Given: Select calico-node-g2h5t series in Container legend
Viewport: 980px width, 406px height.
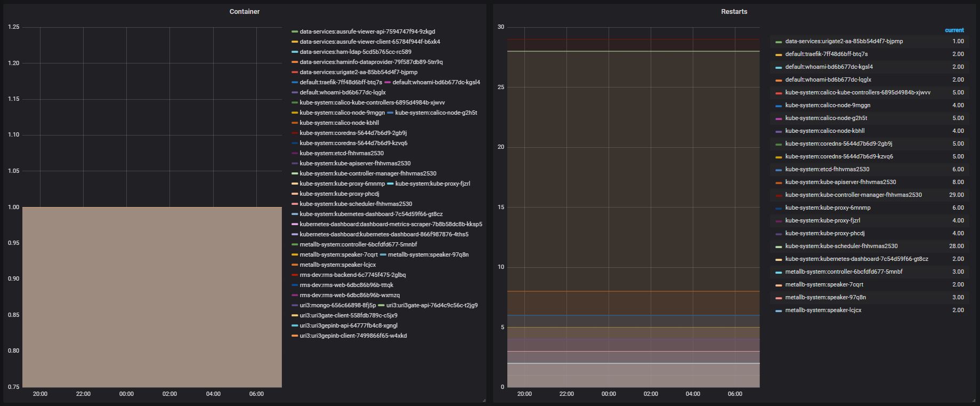Looking at the screenshot, I should [x=436, y=113].
